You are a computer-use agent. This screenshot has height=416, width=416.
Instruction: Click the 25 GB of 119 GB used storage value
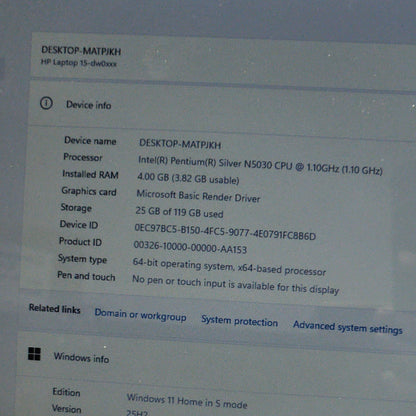tap(179, 212)
